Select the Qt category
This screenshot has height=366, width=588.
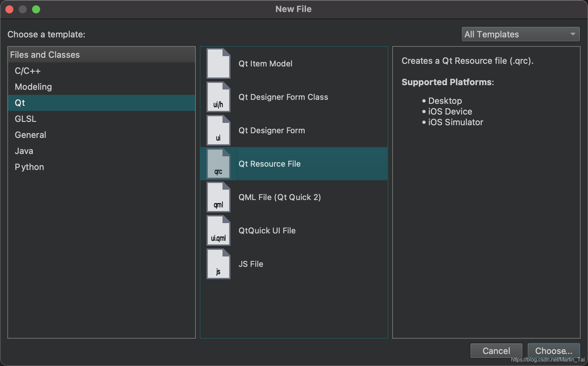(102, 103)
